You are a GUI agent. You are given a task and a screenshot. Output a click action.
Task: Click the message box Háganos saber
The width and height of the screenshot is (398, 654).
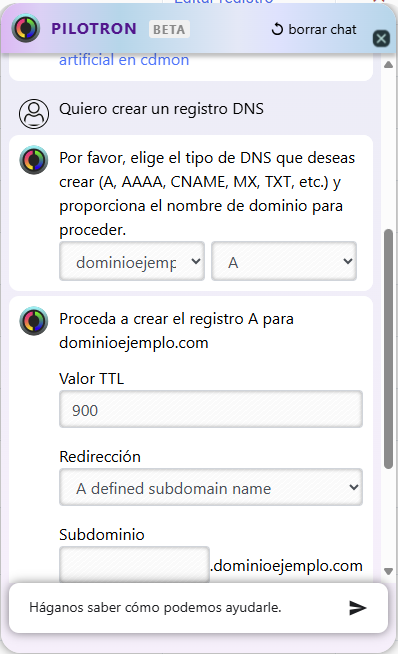coord(184,607)
